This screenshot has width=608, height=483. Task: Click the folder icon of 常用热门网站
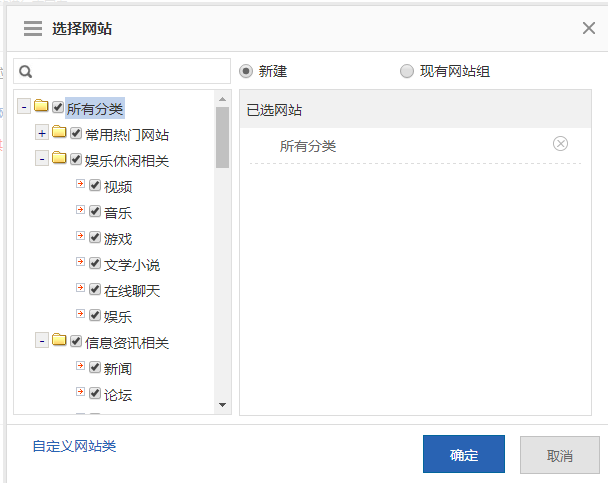tap(59, 132)
